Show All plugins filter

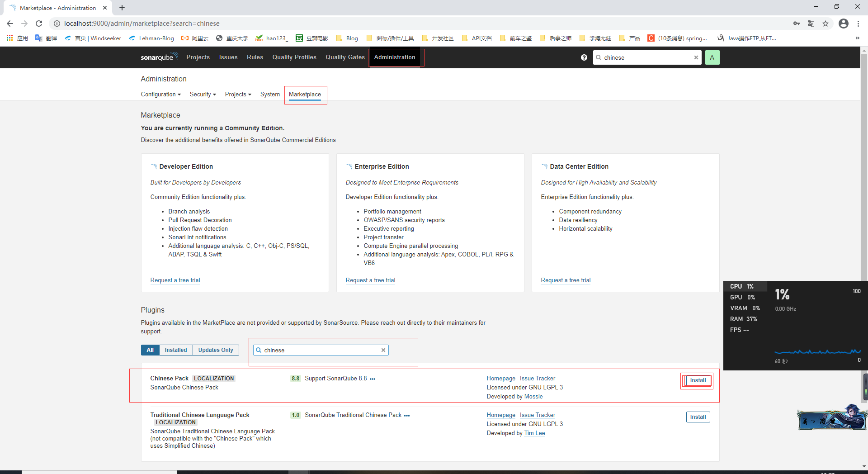[x=150, y=350]
